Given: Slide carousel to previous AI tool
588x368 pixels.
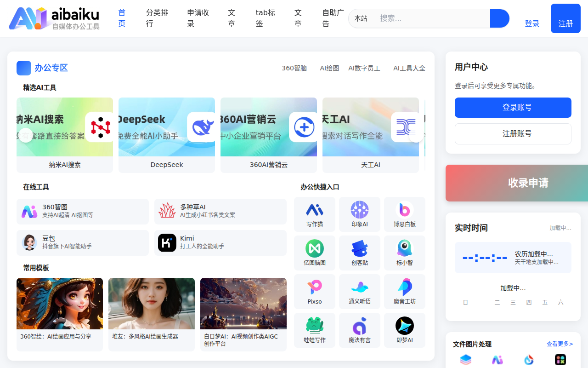Looking at the screenshot, I should pyautogui.click(x=26, y=135).
